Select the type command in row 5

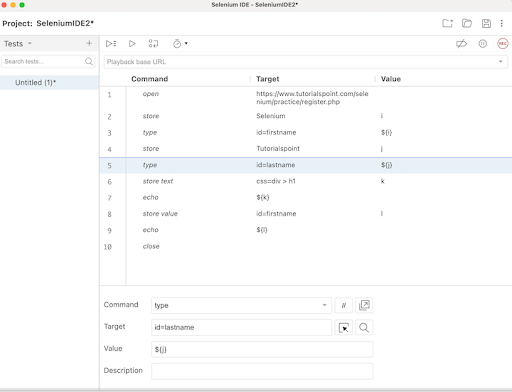click(x=150, y=165)
